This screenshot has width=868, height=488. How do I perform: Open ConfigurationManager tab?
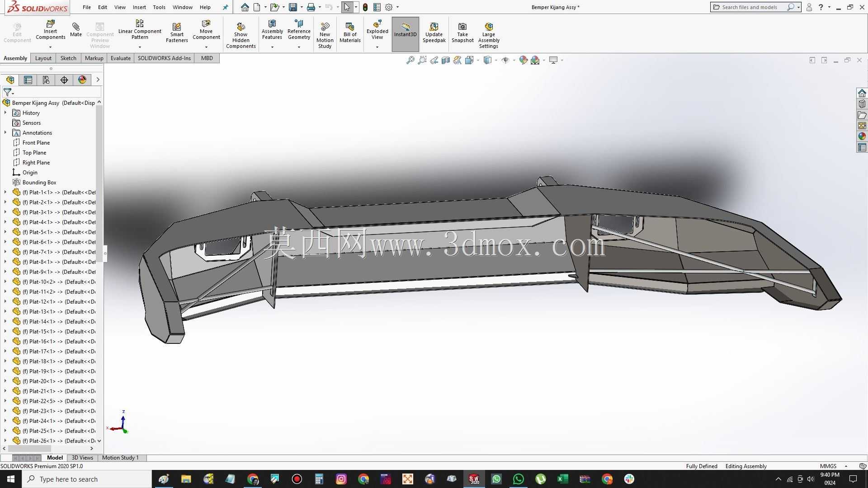tap(46, 80)
